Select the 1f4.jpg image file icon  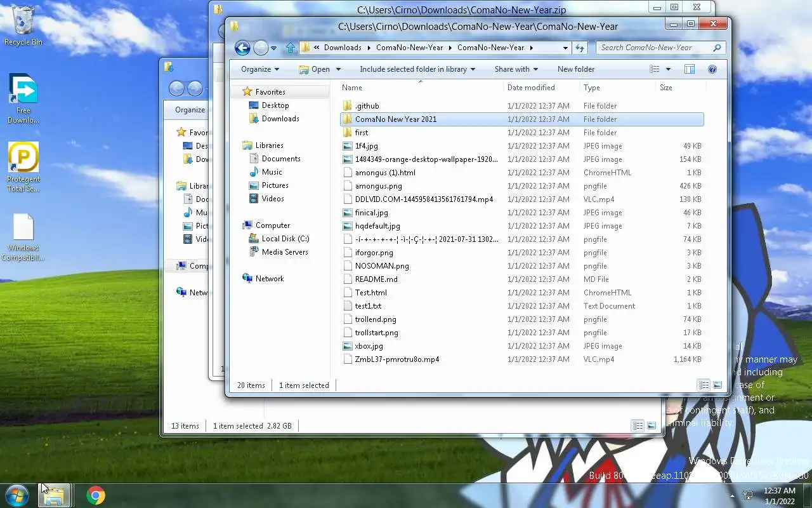click(x=347, y=146)
